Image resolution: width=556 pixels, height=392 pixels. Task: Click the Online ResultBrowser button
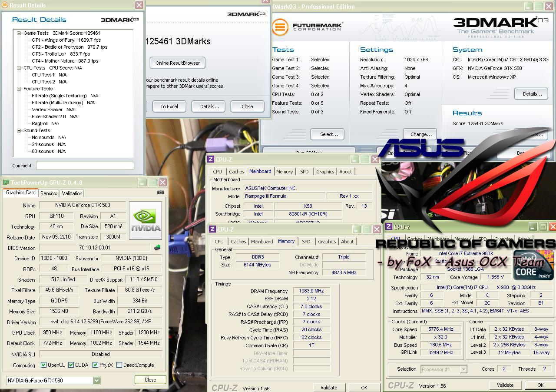(x=178, y=63)
